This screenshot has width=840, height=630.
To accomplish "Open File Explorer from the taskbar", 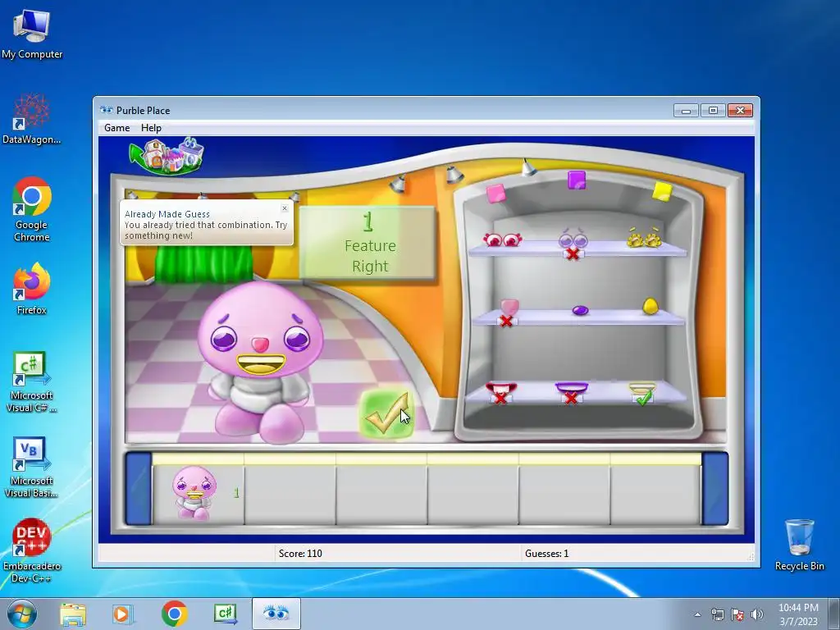I will [x=73, y=614].
